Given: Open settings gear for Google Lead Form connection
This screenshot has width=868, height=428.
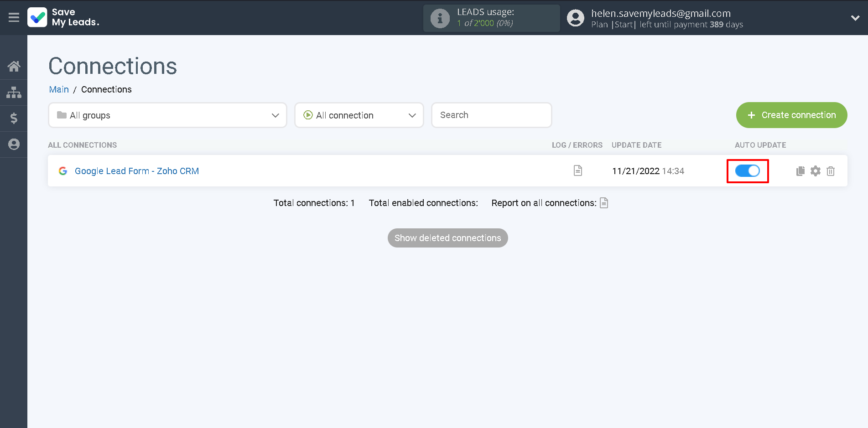Looking at the screenshot, I should coord(816,171).
